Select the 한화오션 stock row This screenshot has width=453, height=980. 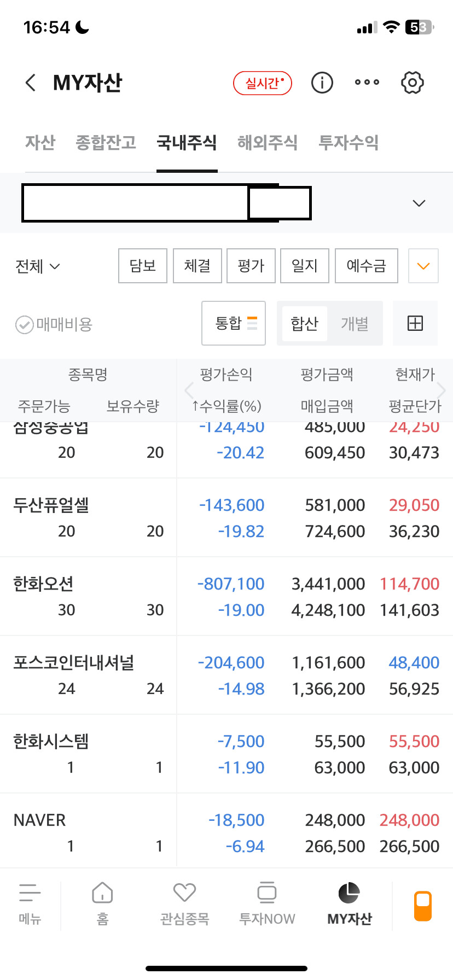click(x=88, y=596)
